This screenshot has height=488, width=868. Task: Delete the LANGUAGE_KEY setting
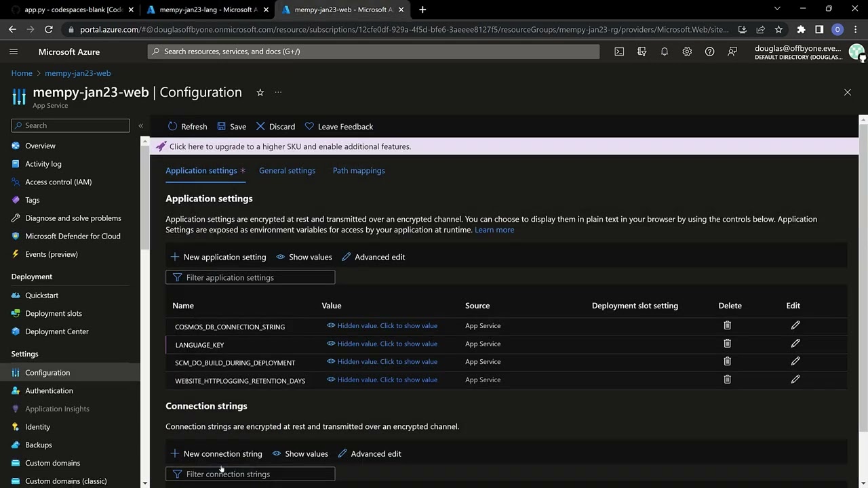pyautogui.click(x=727, y=344)
